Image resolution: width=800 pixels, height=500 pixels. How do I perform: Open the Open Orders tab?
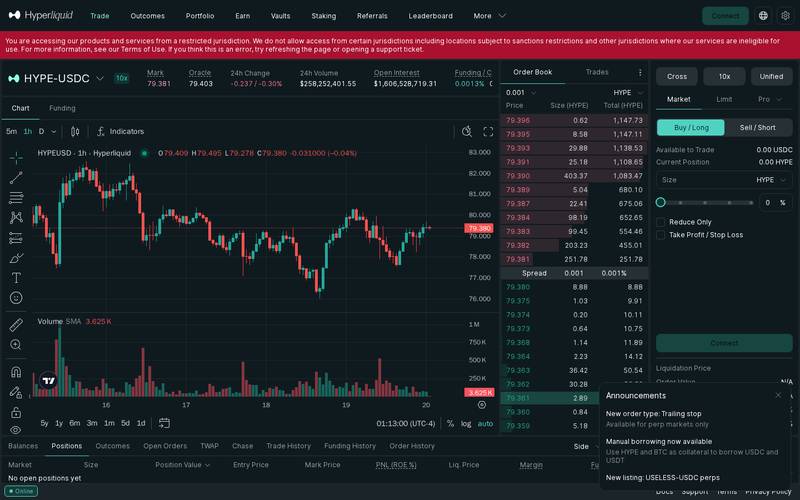(165, 446)
